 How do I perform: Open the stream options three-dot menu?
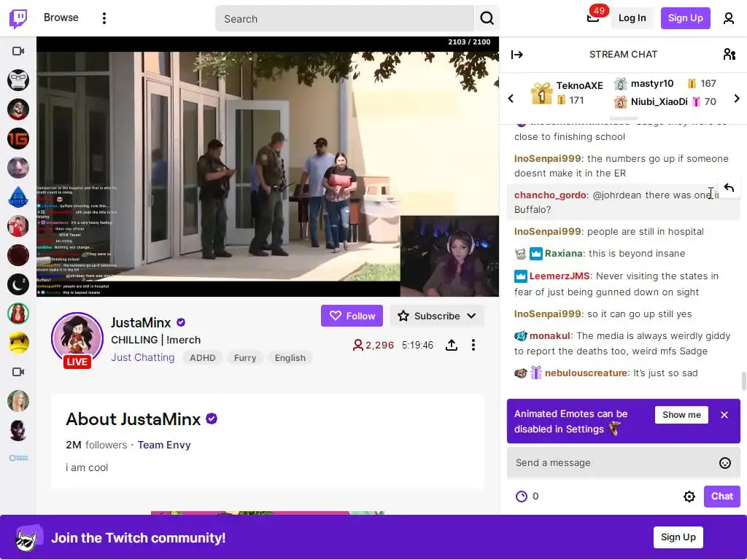pyautogui.click(x=473, y=345)
